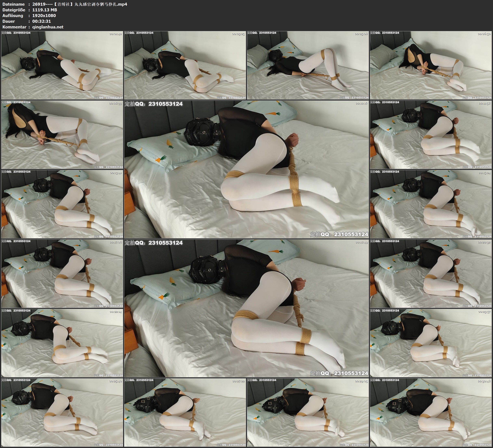This screenshot has width=493, height=448.
Task: Open the thumbnail at timestamp 00:17:06
Action: [x=62, y=273]
